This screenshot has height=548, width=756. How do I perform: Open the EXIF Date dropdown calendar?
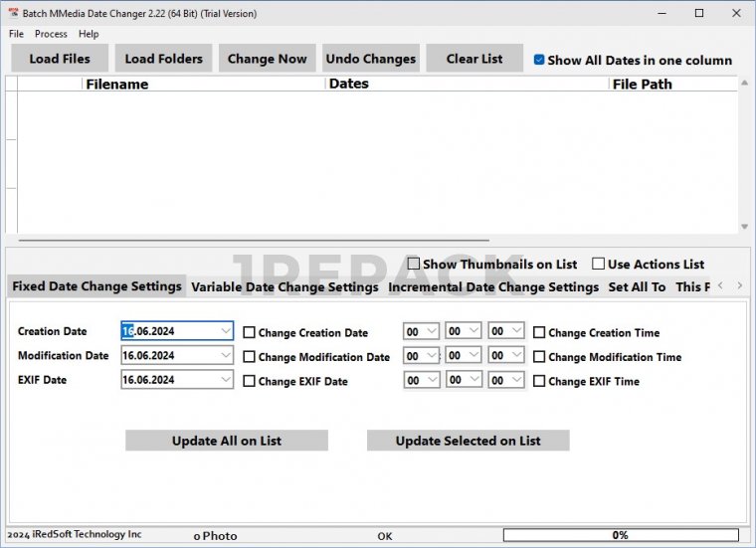pos(226,380)
